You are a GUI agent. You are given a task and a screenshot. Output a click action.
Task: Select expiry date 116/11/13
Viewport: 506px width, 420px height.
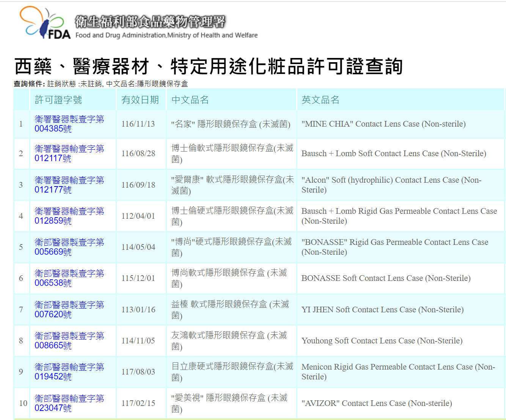tap(138, 124)
